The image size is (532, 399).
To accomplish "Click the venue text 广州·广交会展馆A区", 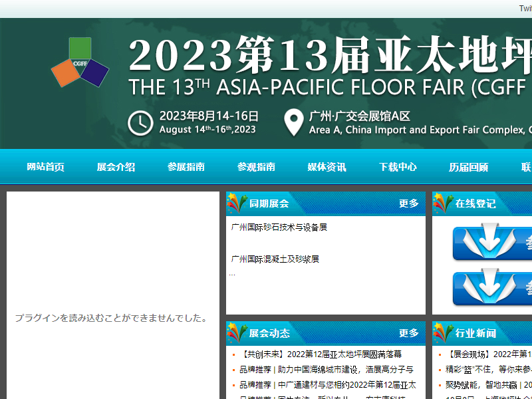I will [359, 116].
